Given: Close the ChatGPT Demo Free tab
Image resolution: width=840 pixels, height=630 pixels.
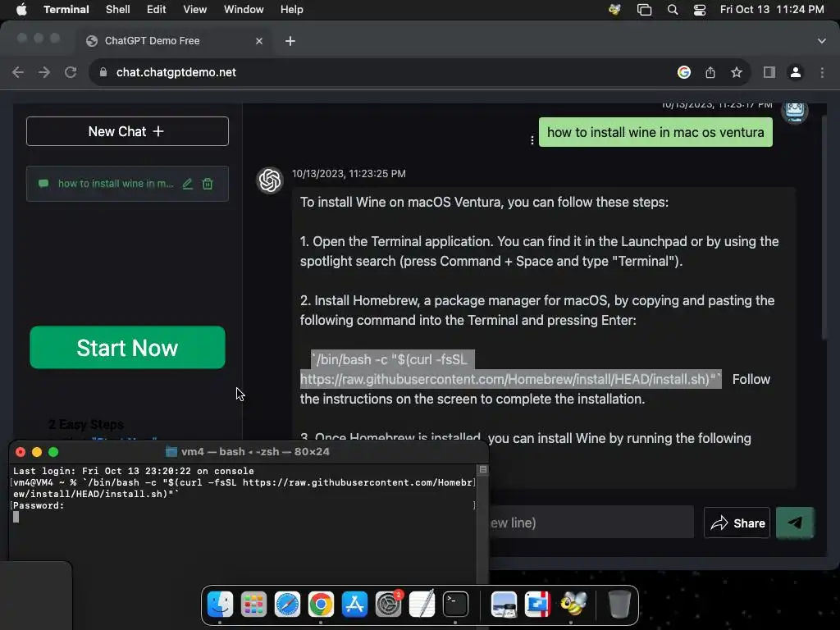Looking at the screenshot, I should tap(259, 41).
